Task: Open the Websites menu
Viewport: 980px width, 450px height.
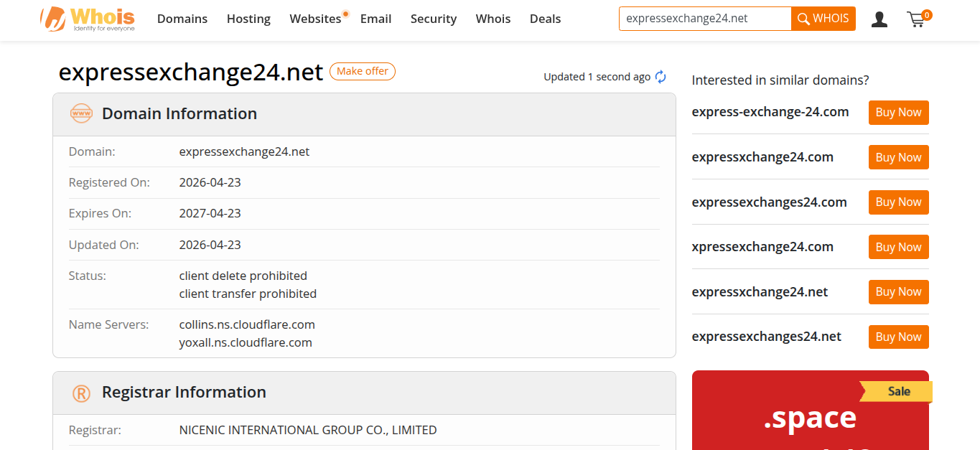Action: tap(316, 19)
